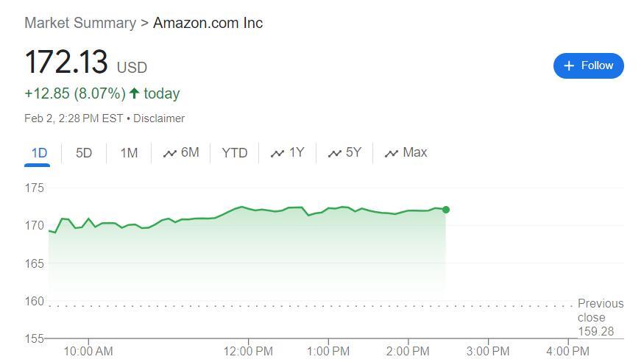Select the 1D time range tab
Image resolution: width=644 pixels, height=362 pixels.
[39, 153]
